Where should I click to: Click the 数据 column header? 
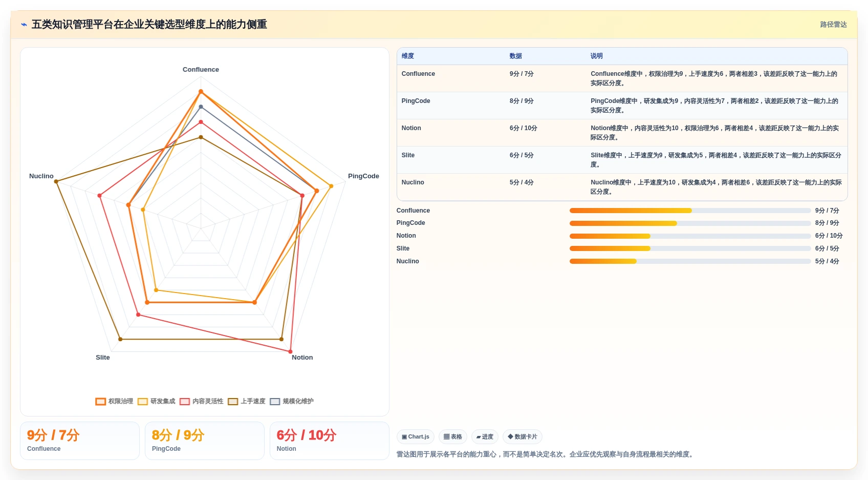click(x=516, y=56)
